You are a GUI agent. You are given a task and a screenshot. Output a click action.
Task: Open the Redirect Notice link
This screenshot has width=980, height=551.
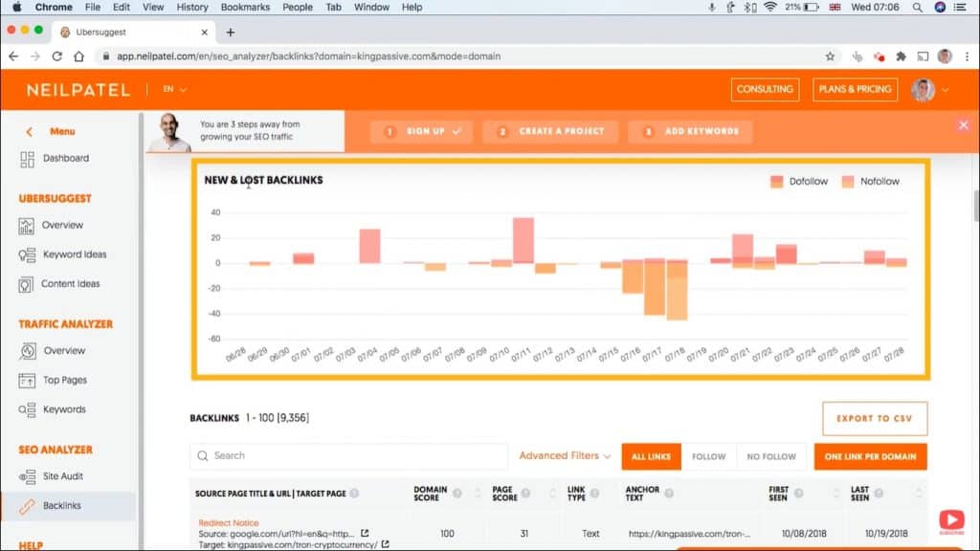[228, 523]
